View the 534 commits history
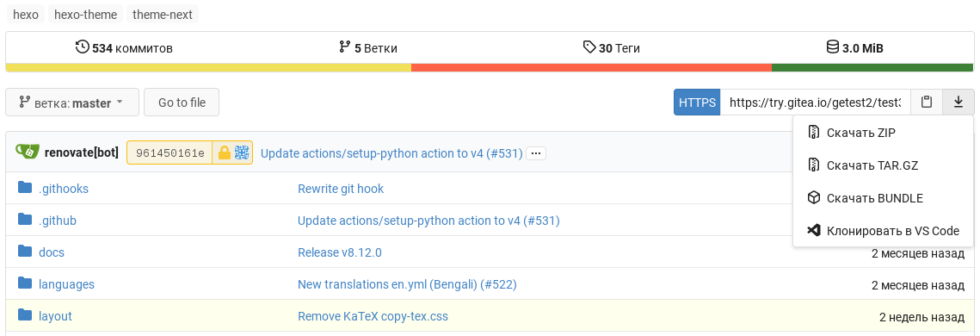The image size is (980, 336). point(124,48)
